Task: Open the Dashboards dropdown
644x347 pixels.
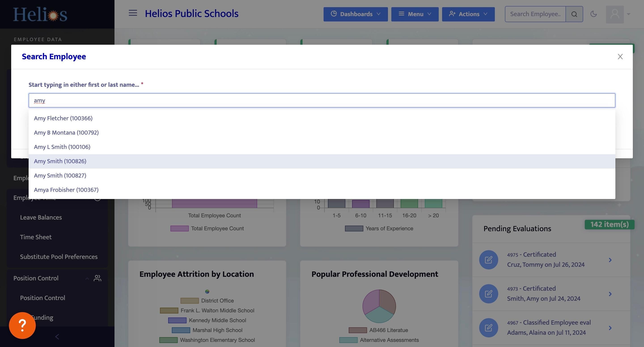Action: pos(356,14)
